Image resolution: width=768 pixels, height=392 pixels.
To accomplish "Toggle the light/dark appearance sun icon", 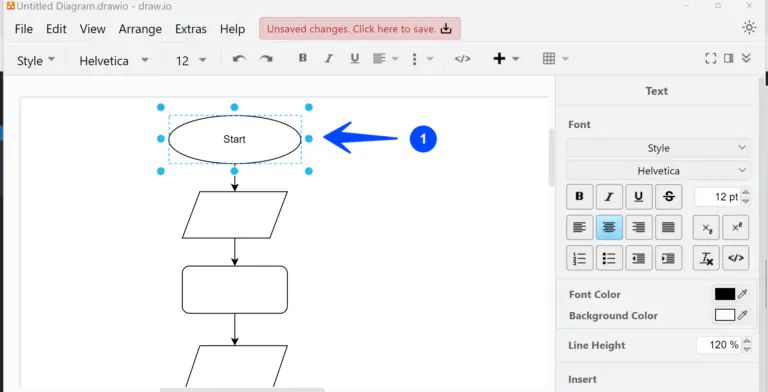I will (749, 28).
